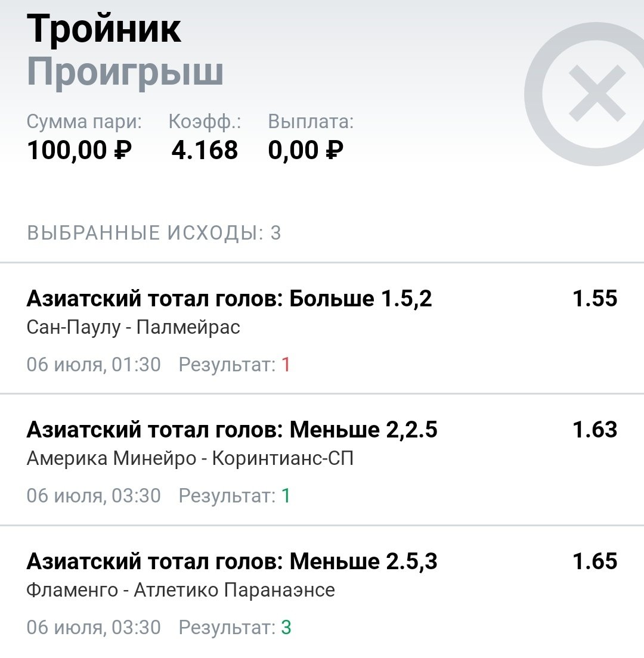Click the bet amount 100,00 ₽
The width and height of the screenshot is (644, 658).
click(79, 150)
